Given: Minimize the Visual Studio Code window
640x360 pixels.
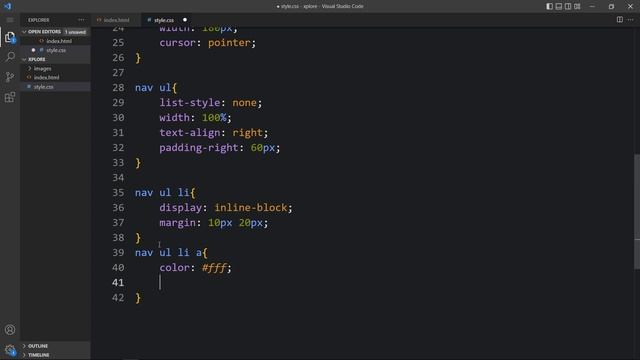Looking at the screenshot, I should click(592, 6).
